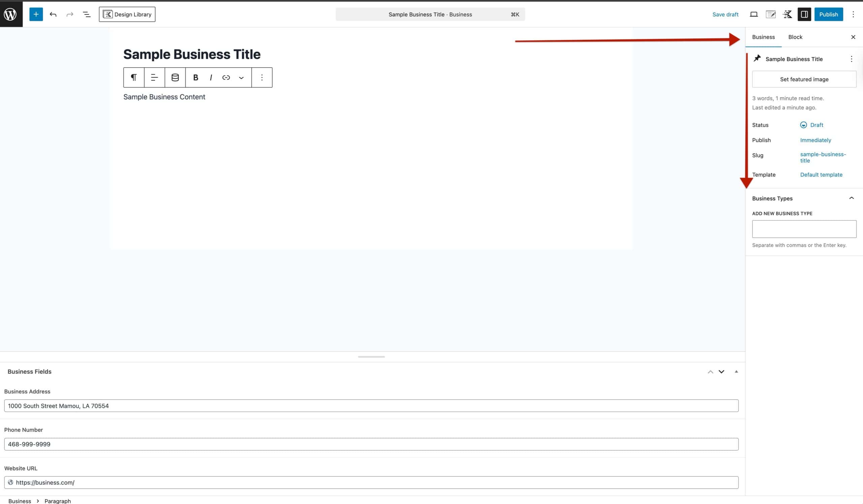Insert a link in the paragraph block
The height and width of the screenshot is (504, 863).
coord(226,77)
